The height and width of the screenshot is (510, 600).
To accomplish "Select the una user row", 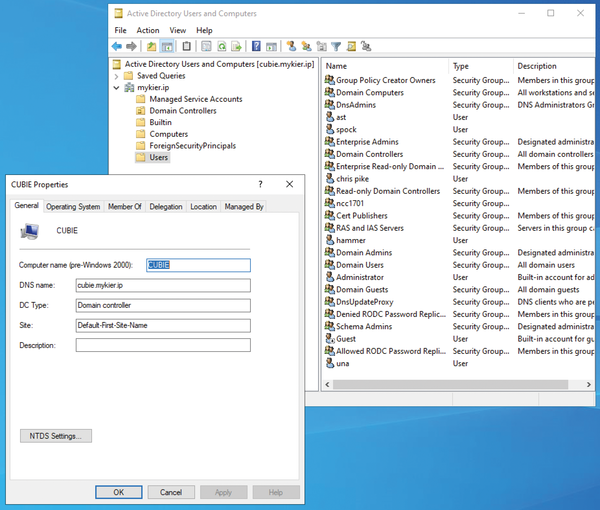I will pos(459,363).
